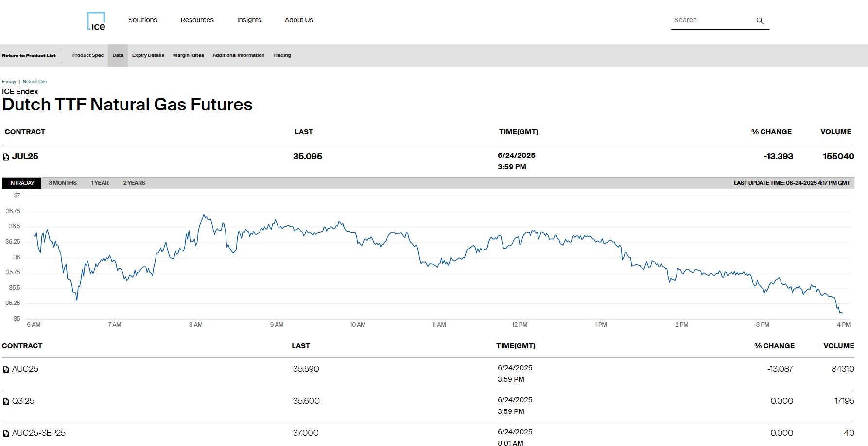Click the AUG25-SEP25 volume 40
This screenshot has height=446, width=868.
849,433
